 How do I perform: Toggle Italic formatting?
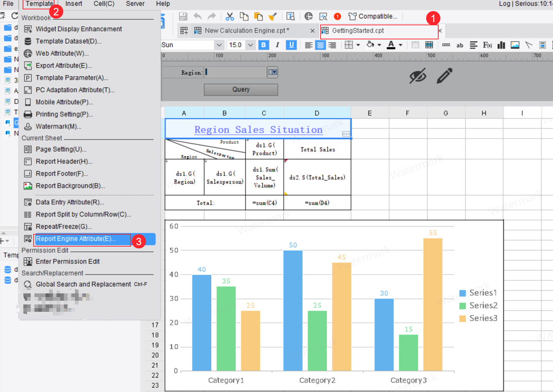[x=277, y=45]
